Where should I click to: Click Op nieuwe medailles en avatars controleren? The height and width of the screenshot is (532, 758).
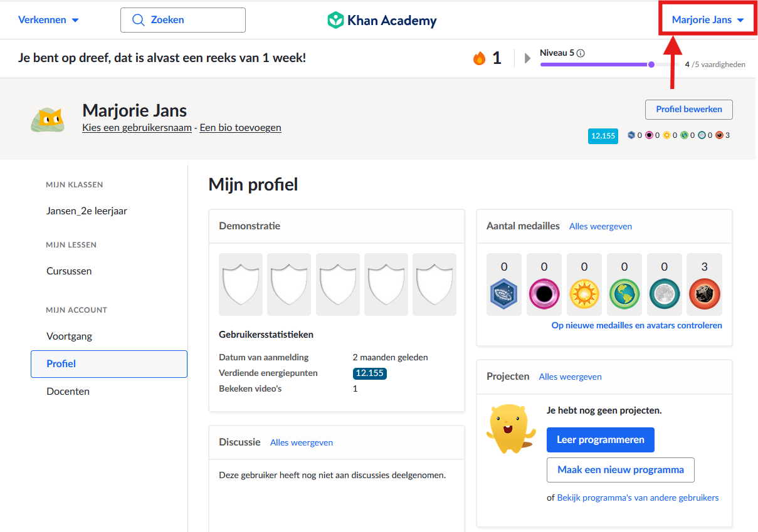tap(637, 326)
